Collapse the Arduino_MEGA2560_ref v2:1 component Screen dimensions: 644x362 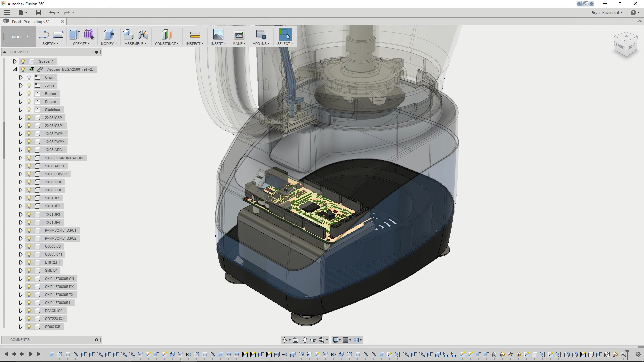coord(15,69)
